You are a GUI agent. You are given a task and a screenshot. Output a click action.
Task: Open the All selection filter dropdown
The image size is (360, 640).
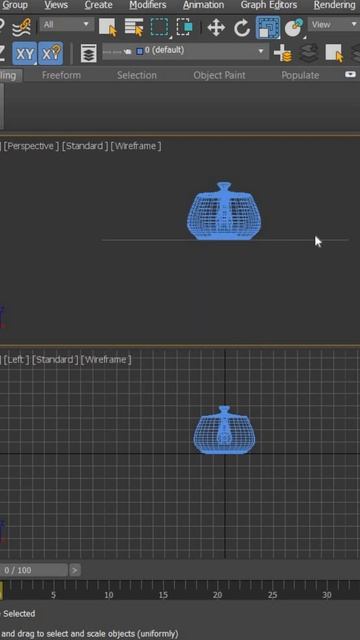[66, 25]
